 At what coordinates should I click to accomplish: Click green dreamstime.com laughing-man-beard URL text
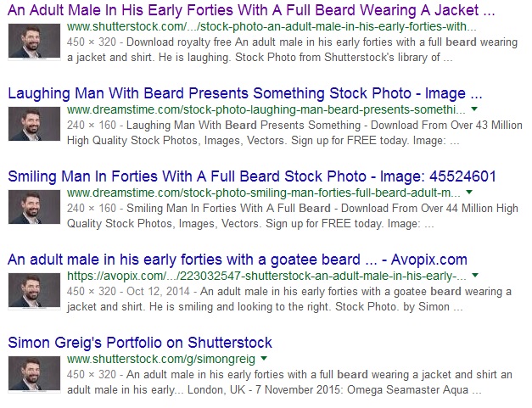coord(266,109)
